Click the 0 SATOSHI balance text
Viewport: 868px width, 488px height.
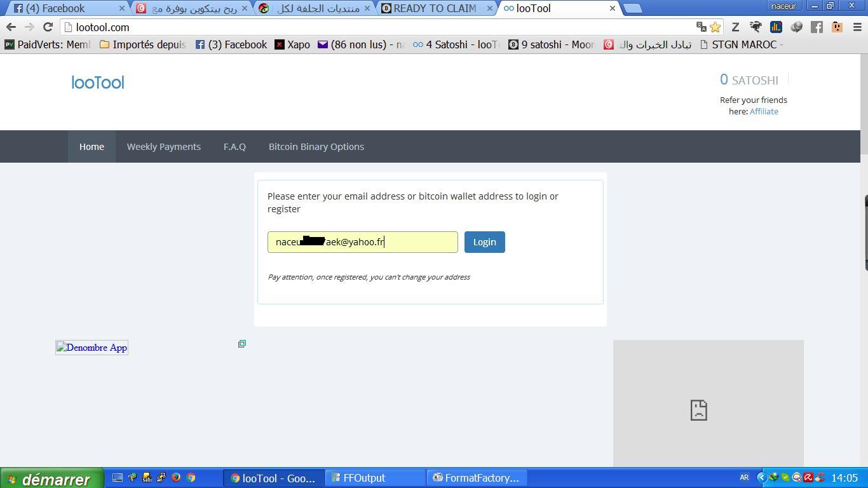coord(749,80)
